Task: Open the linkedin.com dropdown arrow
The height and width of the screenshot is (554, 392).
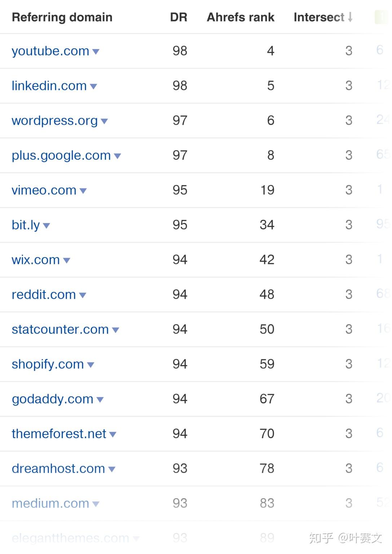Action: pyautogui.click(x=93, y=87)
